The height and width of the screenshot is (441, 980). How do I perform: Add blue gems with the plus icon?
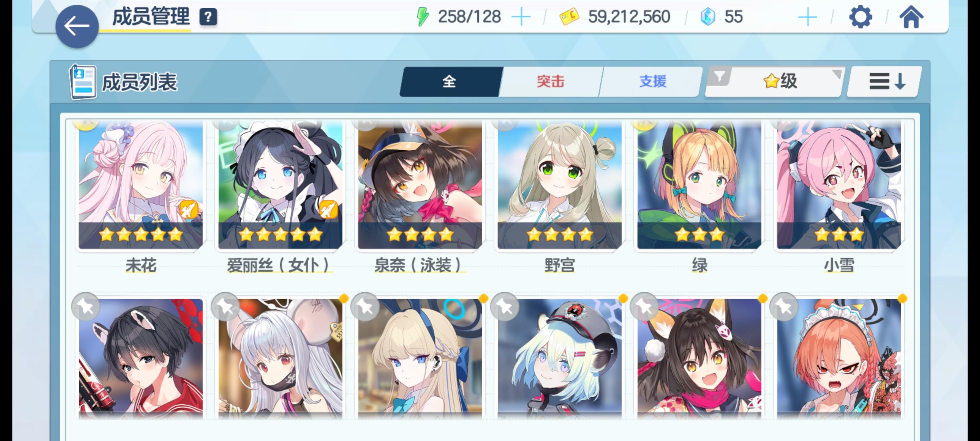(x=807, y=17)
